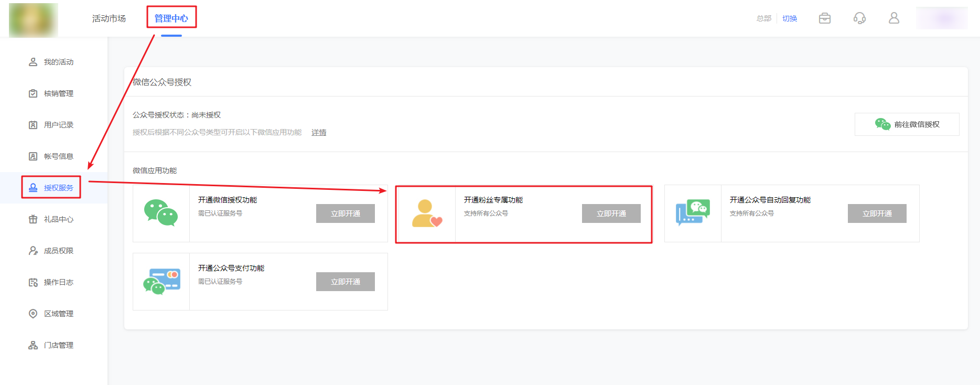Click the 开通公众号支付功能 title

click(231, 268)
